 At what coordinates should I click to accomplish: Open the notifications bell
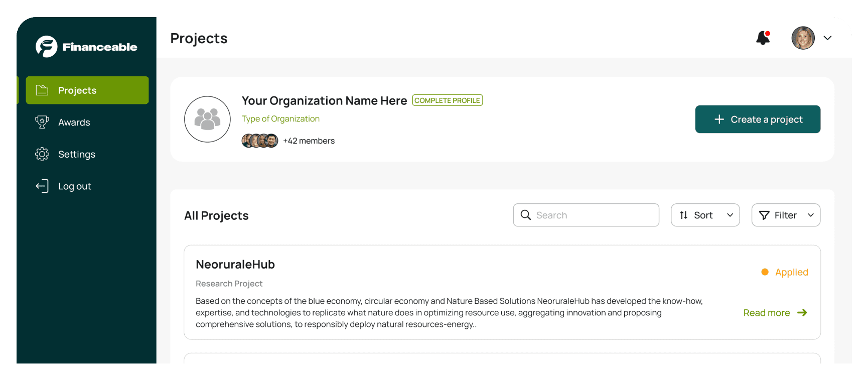point(763,38)
